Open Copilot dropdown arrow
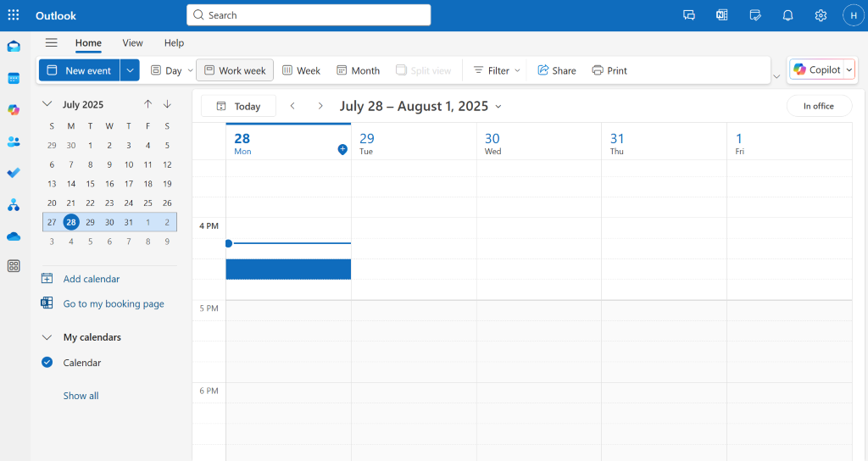 (849, 69)
